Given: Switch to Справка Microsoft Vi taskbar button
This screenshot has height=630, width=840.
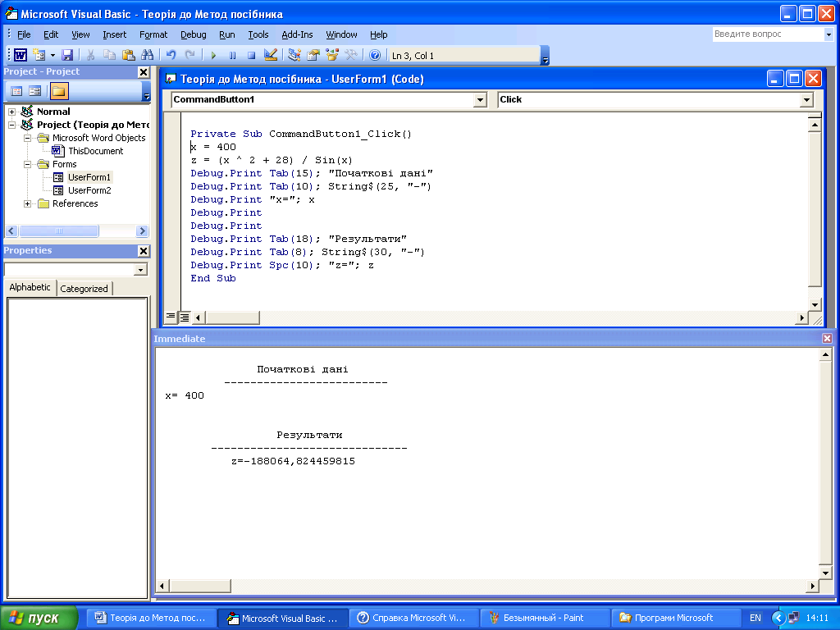Looking at the screenshot, I should click(x=414, y=618).
